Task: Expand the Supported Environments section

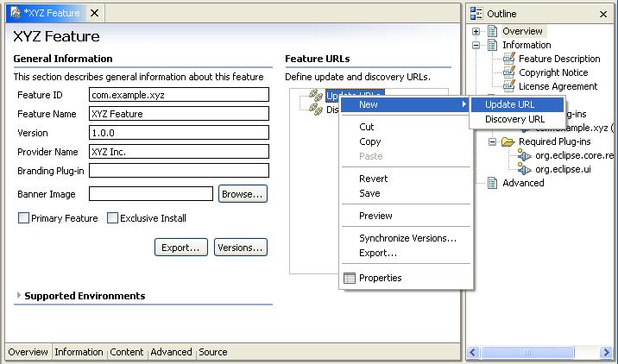Action: (x=18, y=295)
